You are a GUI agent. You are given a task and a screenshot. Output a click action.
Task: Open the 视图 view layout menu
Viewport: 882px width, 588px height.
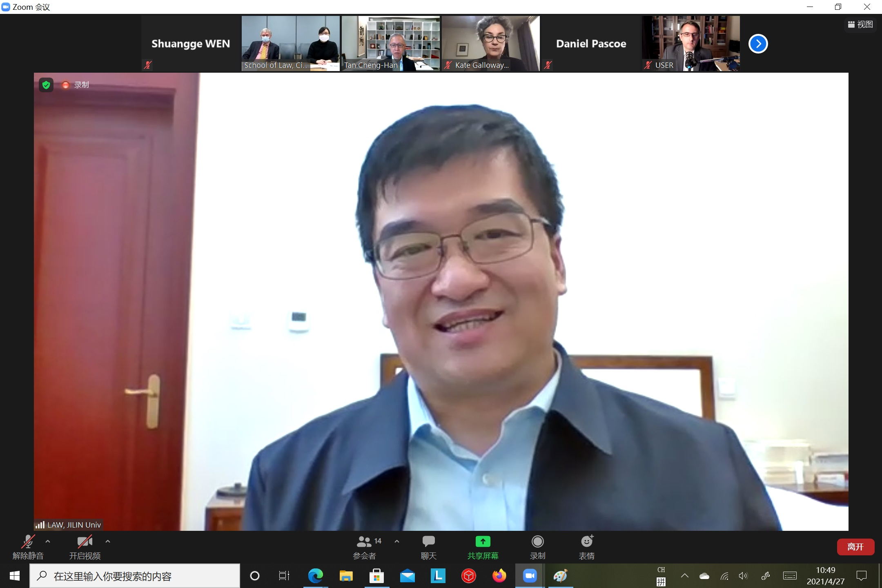pyautogui.click(x=860, y=24)
